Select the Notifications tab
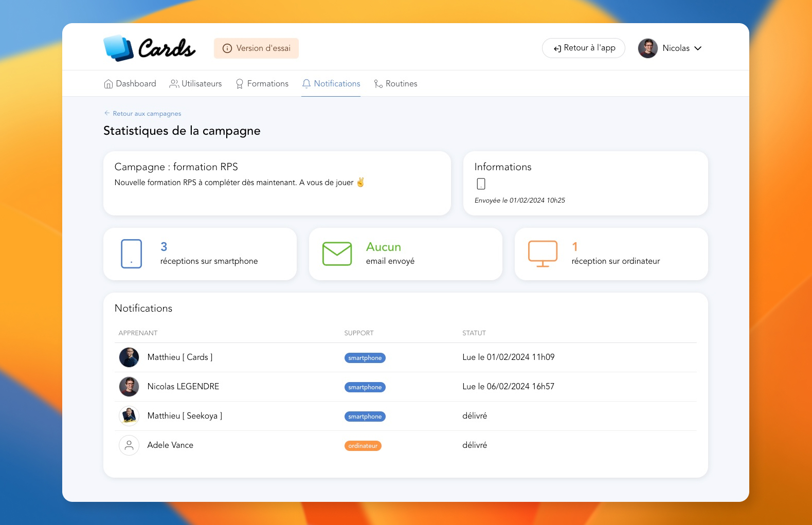This screenshot has height=525, width=812. [331, 84]
